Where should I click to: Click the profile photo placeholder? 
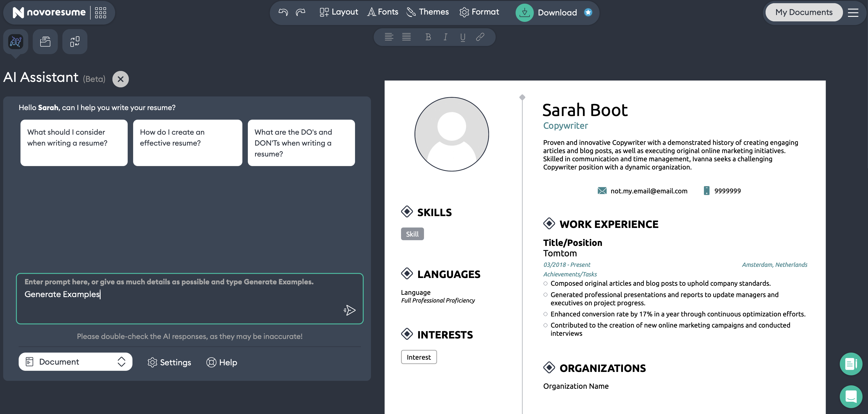tap(452, 134)
